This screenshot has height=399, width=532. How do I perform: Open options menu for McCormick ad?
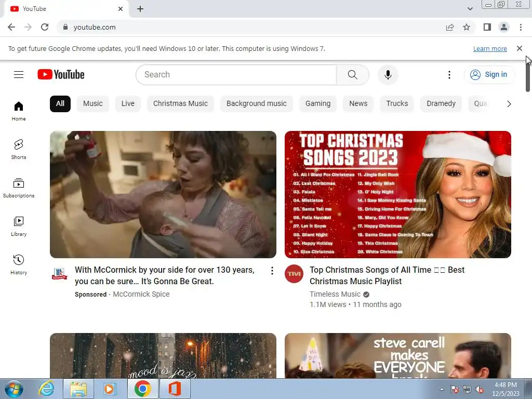coord(272,270)
